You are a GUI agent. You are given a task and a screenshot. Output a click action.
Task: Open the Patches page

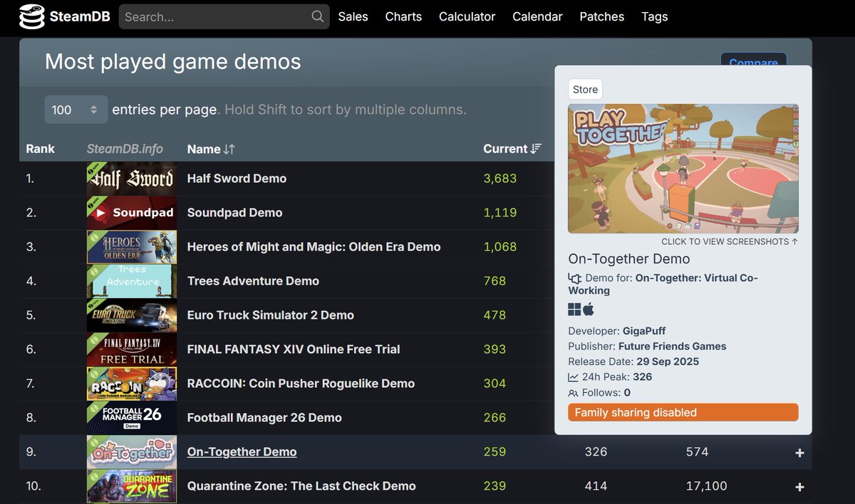[602, 16]
